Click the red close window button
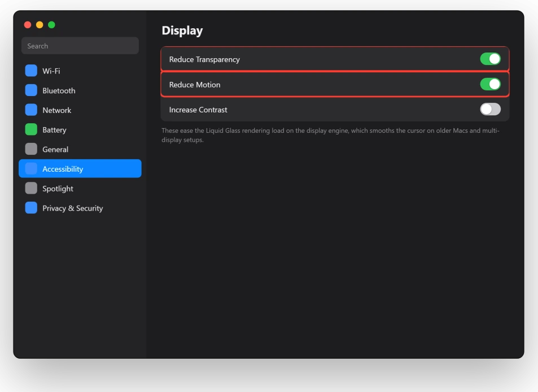 [x=28, y=25]
